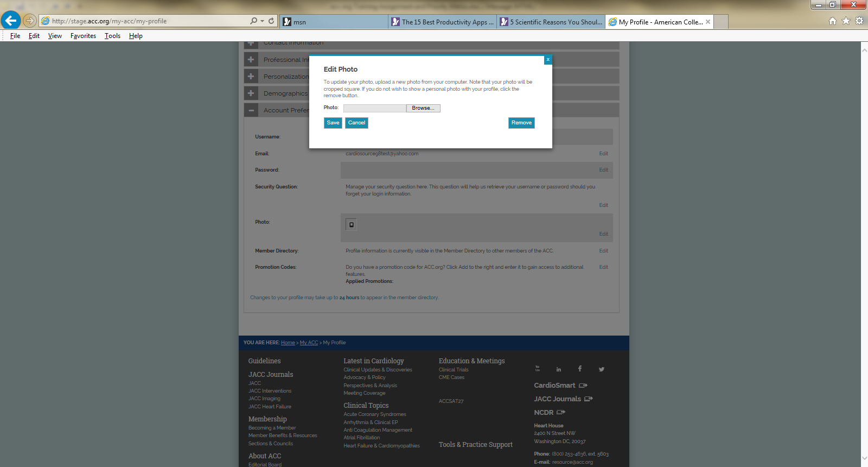This screenshot has width=868, height=467.
Task: Switch to the msn tab
Action: point(334,22)
